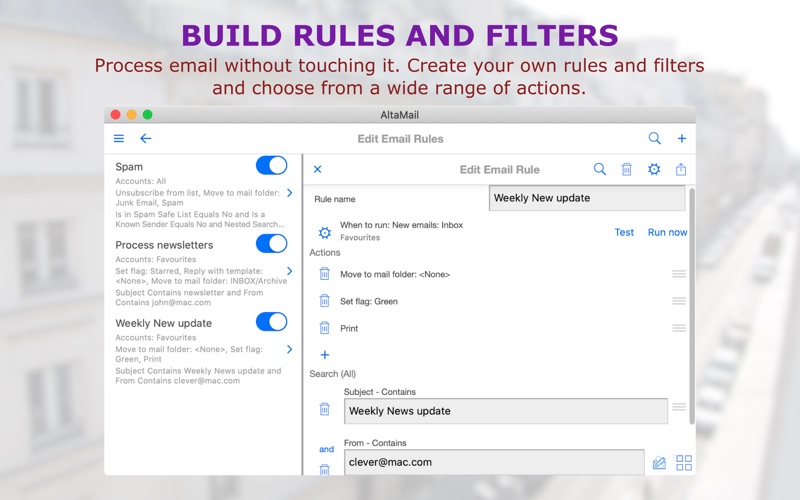Click search icon in Edit Email Rule header
Image resolution: width=800 pixels, height=500 pixels.
(600, 169)
